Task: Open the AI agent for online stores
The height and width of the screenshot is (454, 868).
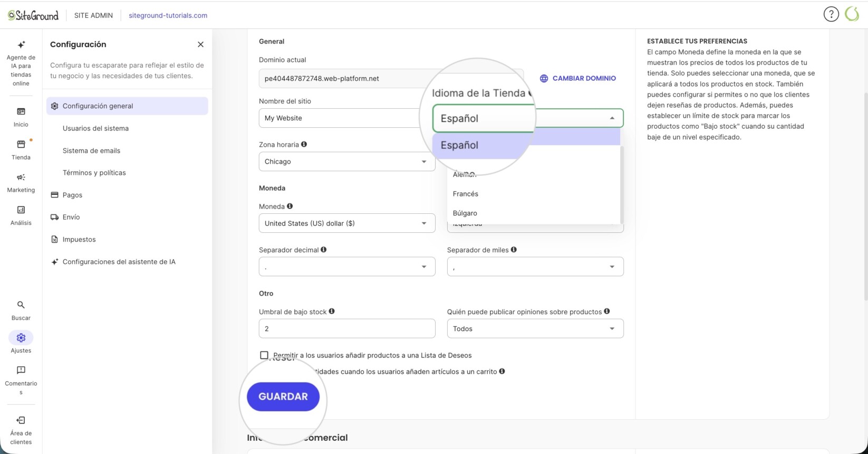Action: 21,63
